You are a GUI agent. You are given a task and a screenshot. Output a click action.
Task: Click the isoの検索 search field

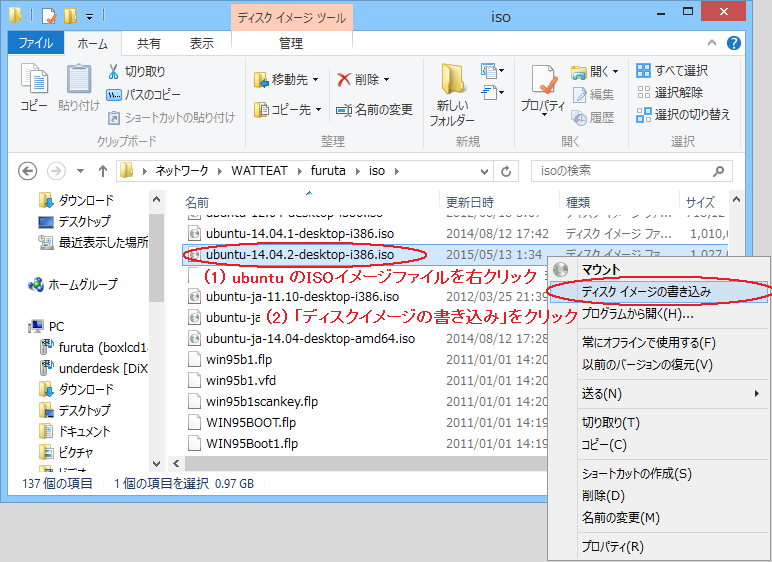pos(632,171)
